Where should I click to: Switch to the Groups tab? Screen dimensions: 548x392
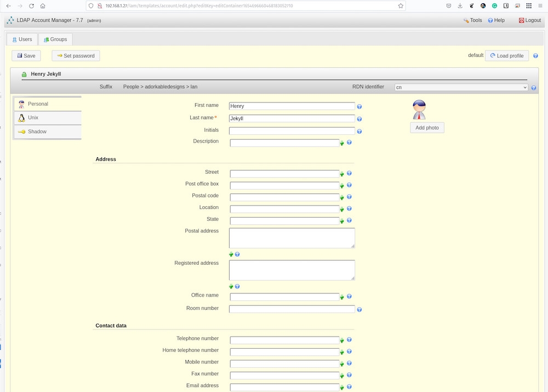pos(55,39)
